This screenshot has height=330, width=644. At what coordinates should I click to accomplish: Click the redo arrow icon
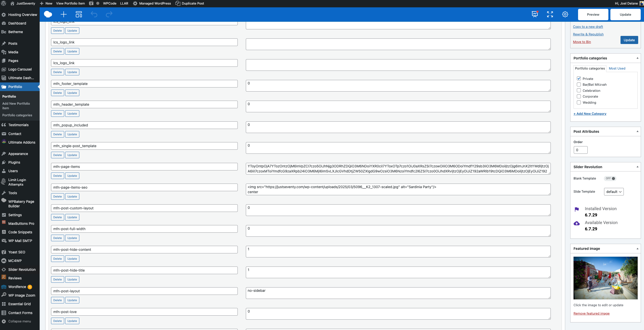point(109,14)
